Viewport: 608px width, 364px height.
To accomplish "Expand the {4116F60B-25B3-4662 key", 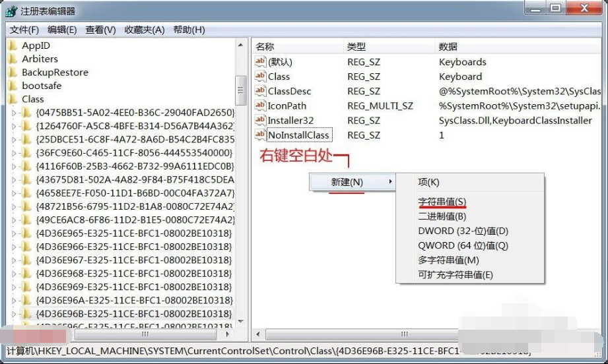I will tap(14, 167).
